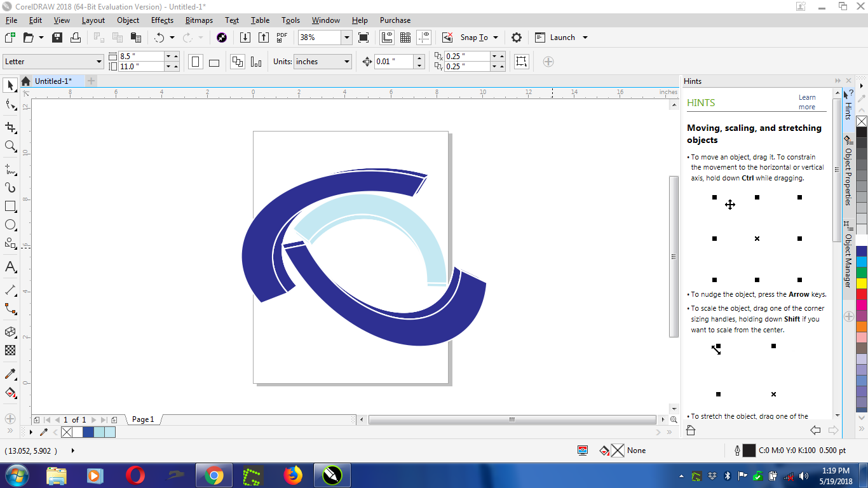Click the Publish to PDF icon
Image resolution: width=868 pixels, height=488 pixels.
coord(282,37)
